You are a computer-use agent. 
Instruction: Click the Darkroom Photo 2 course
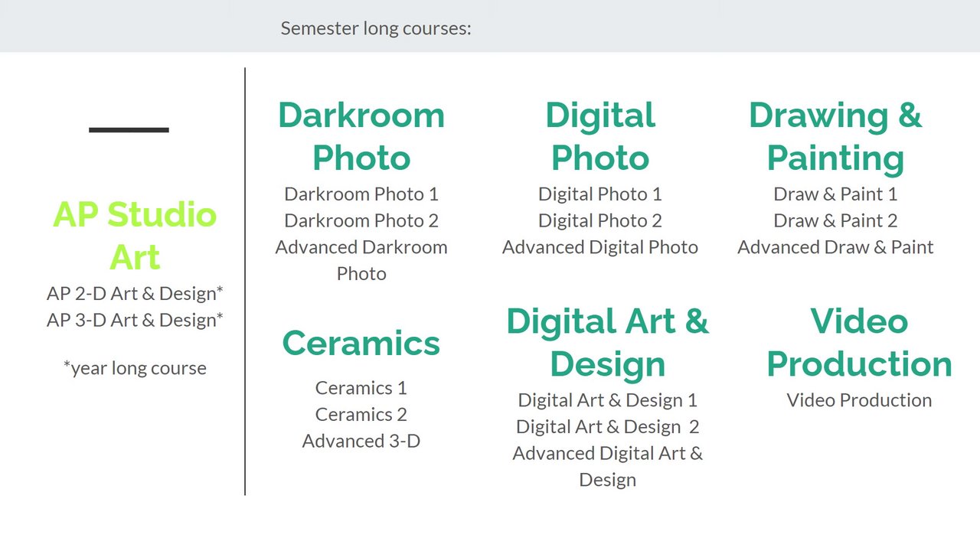(361, 220)
